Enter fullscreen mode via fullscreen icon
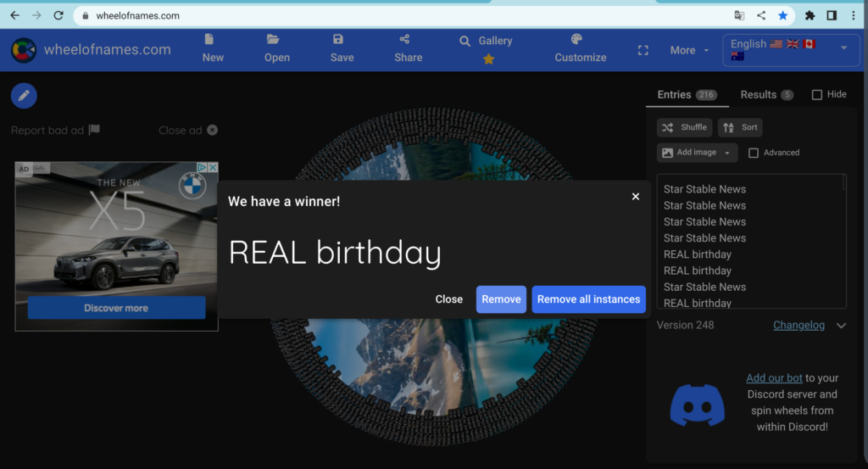The image size is (868, 469). point(643,50)
